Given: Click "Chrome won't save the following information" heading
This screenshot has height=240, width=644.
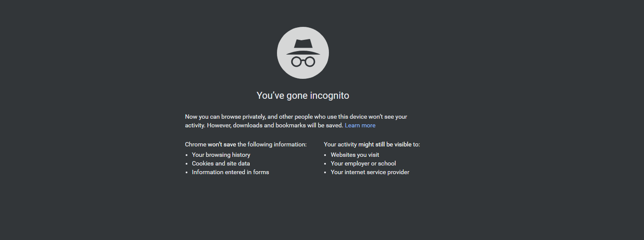Looking at the screenshot, I should tap(246, 144).
